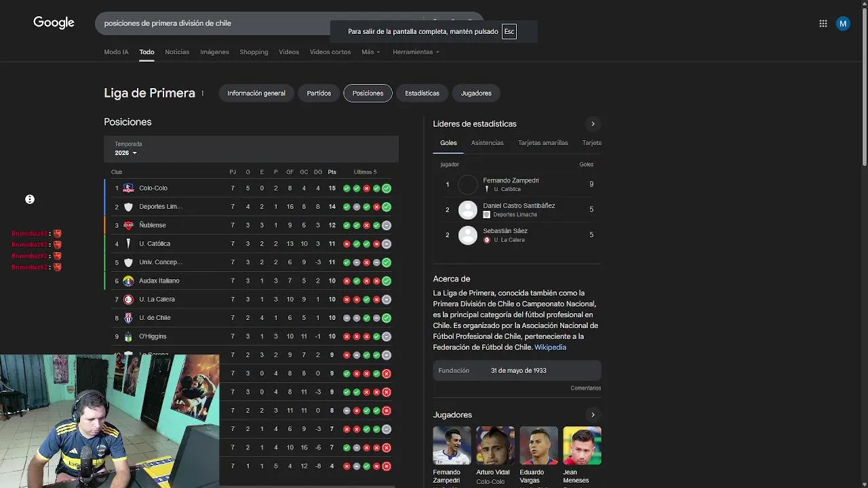Click Fernando Zampedri's scorer avatar
The width and height of the screenshot is (868, 488).
click(x=468, y=184)
